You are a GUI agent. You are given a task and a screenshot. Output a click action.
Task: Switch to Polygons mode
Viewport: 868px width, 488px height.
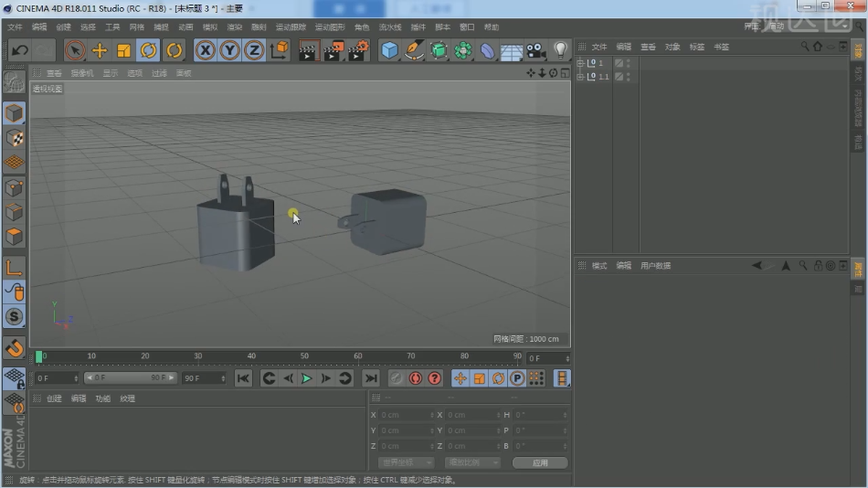(14, 237)
